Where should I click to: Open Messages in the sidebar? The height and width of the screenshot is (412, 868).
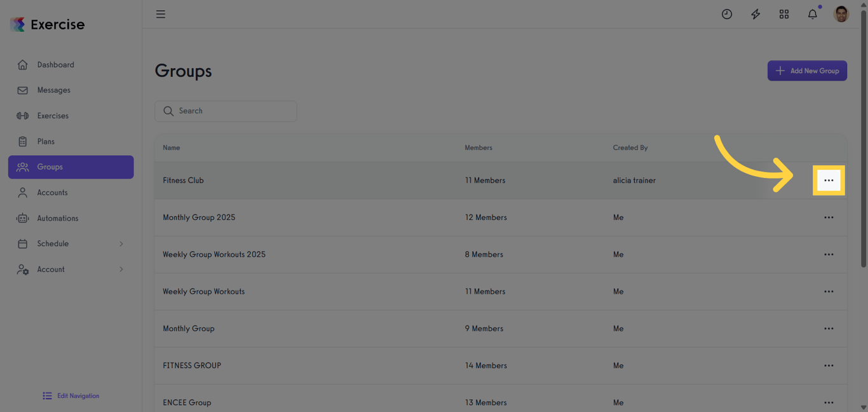53,90
